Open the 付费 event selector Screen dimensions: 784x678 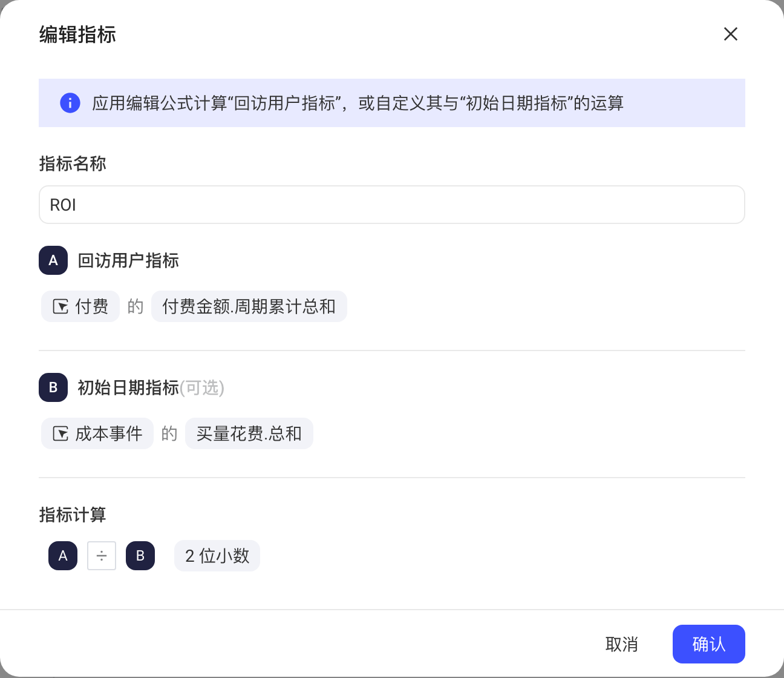click(80, 306)
